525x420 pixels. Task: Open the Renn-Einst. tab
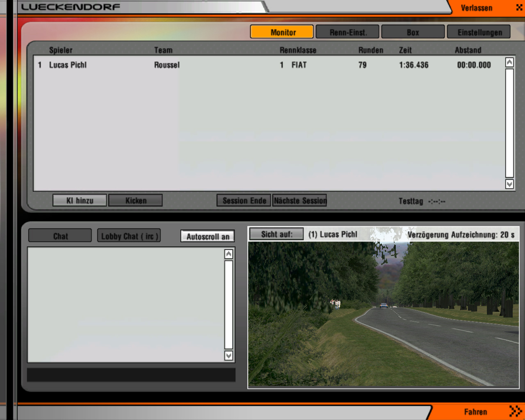pyautogui.click(x=347, y=32)
